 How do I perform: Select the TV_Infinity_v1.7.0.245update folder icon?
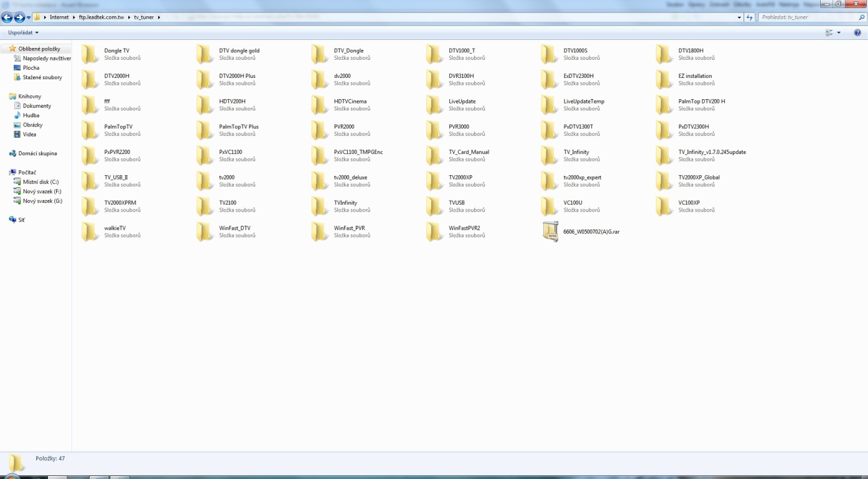click(x=664, y=155)
